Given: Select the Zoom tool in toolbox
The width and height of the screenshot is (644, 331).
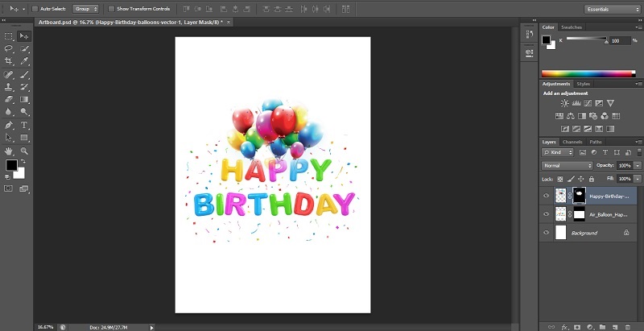Looking at the screenshot, I should [25, 151].
